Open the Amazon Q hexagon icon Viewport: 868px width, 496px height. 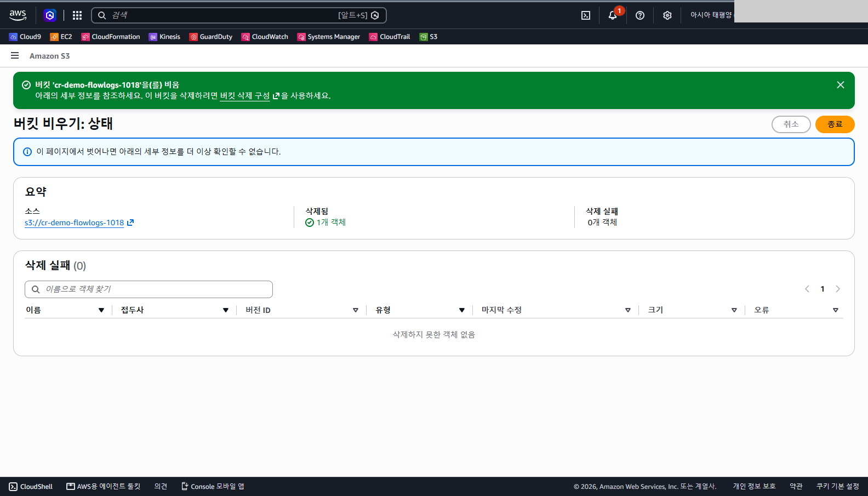(x=50, y=15)
